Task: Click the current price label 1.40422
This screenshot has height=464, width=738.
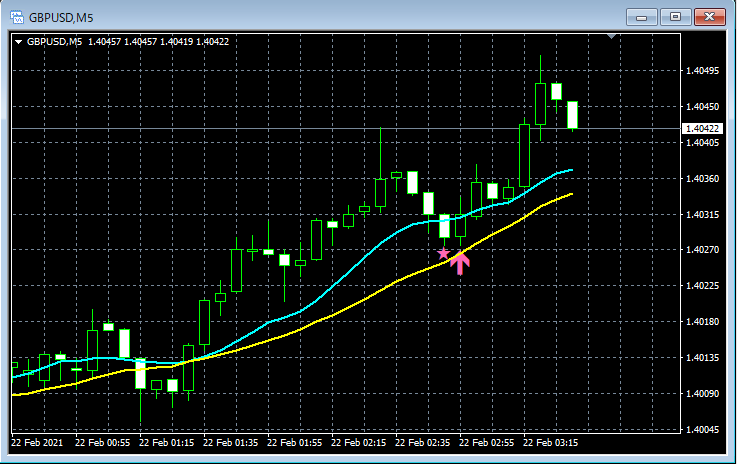Action: (702, 128)
